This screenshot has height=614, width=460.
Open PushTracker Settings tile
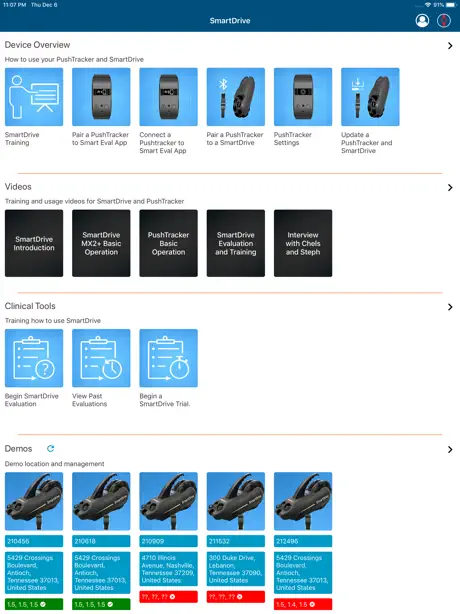[x=303, y=97]
